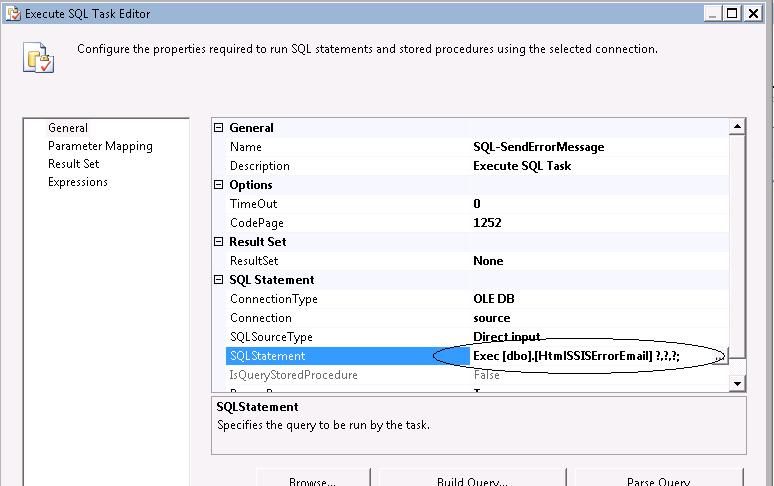Edit the SQLStatement value field
Image resolution: width=774 pixels, height=486 pixels.
[x=590, y=356]
